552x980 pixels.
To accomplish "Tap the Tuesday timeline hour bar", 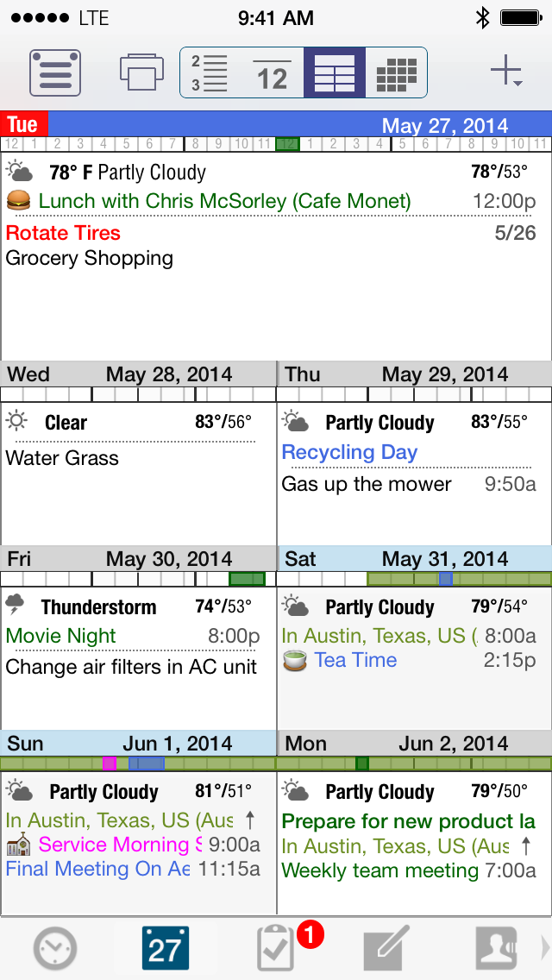I will click(x=276, y=144).
